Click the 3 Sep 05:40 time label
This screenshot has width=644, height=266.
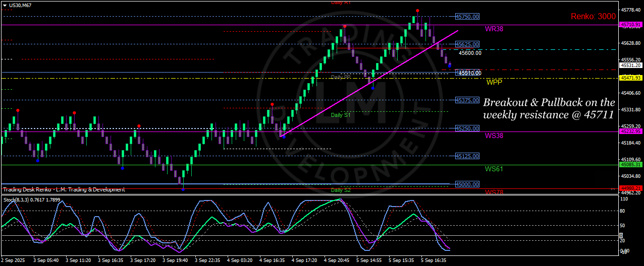[46, 260]
